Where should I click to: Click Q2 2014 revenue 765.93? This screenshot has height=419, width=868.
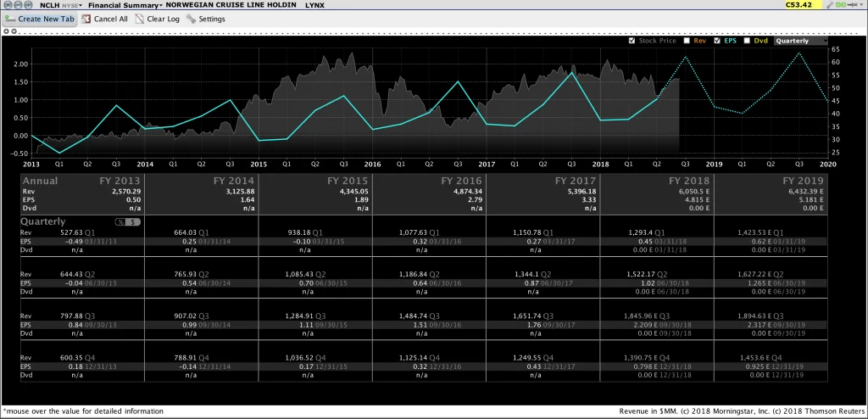[186, 274]
